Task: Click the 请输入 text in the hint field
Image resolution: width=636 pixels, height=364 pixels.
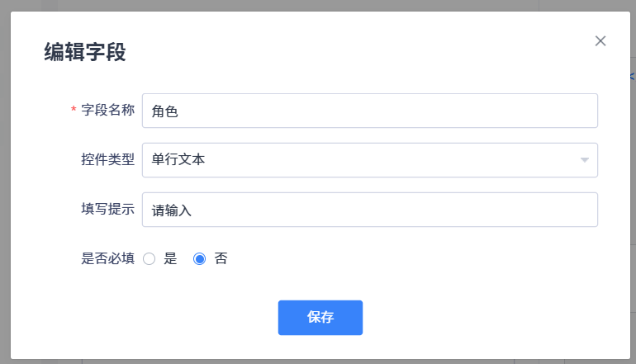Action: point(172,210)
